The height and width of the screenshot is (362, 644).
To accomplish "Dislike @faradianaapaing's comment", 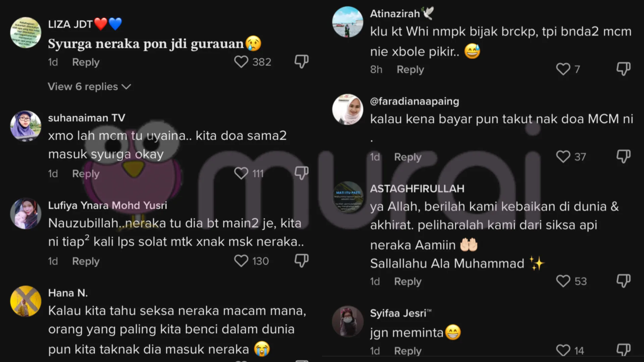I will pos(623,157).
